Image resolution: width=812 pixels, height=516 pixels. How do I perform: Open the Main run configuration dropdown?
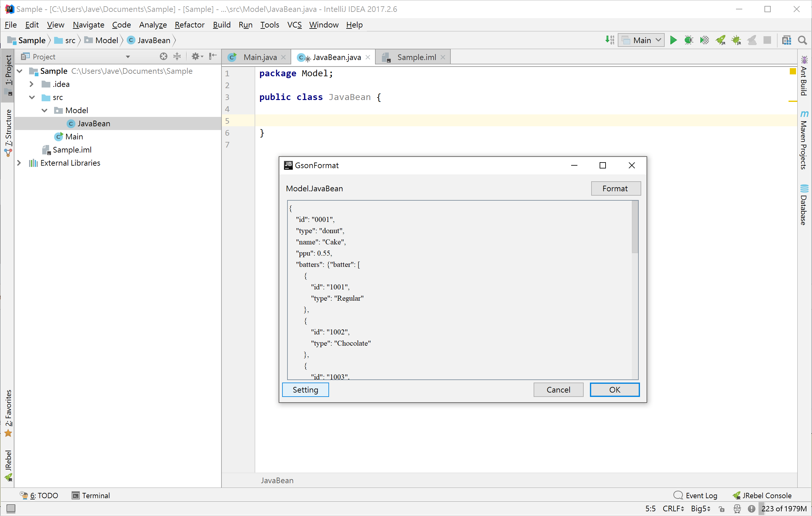[641, 40]
